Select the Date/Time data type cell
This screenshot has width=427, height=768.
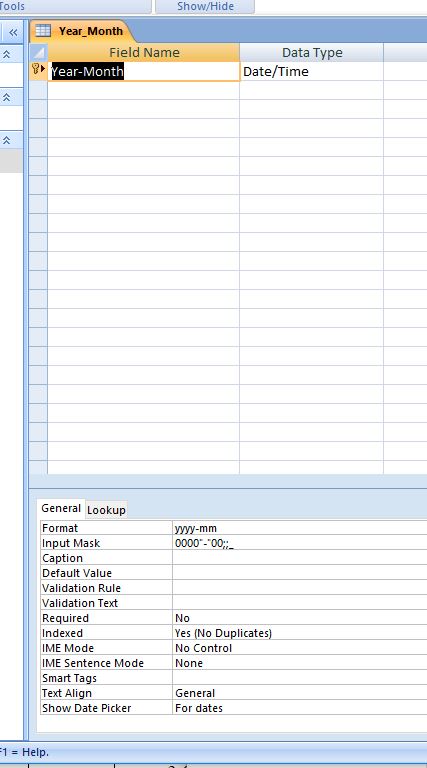coord(311,72)
